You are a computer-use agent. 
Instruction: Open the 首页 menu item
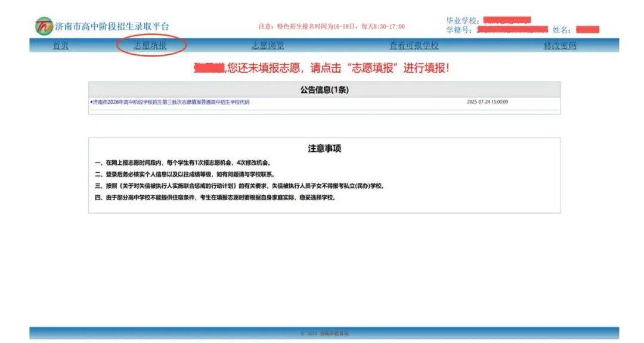[x=61, y=45]
